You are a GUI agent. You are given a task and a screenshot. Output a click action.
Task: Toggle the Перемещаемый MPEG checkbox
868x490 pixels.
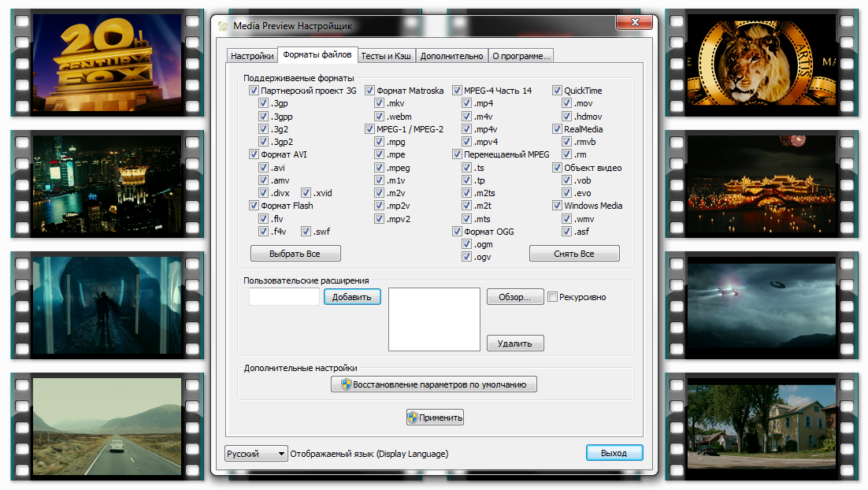pos(457,154)
